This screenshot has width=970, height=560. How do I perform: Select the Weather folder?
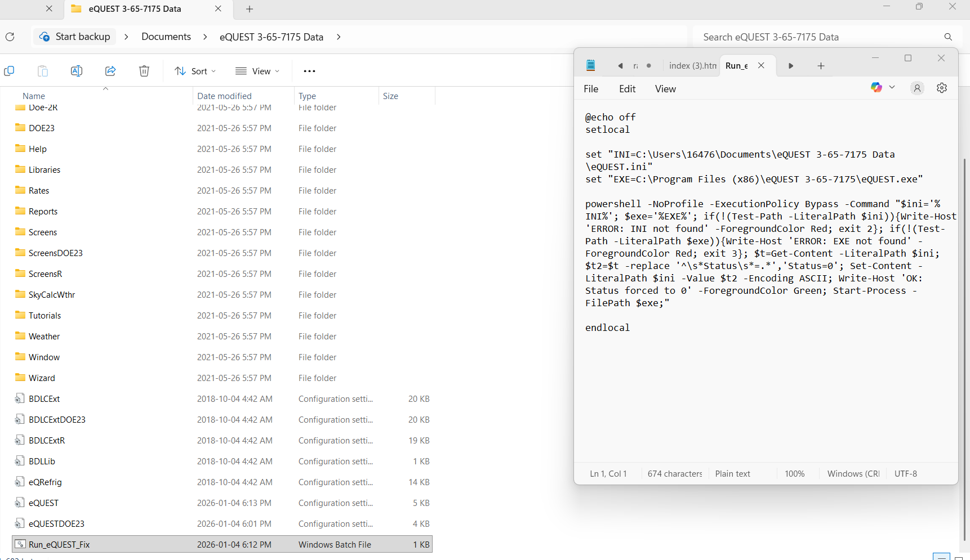[45, 337]
